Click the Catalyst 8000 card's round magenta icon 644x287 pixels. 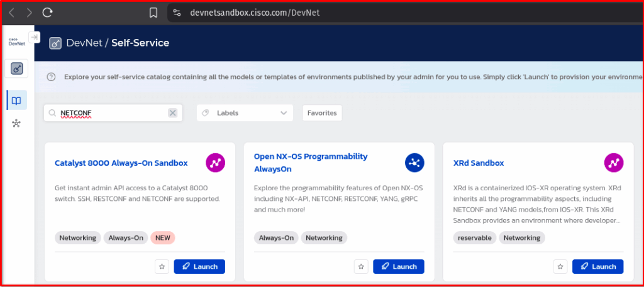point(215,163)
